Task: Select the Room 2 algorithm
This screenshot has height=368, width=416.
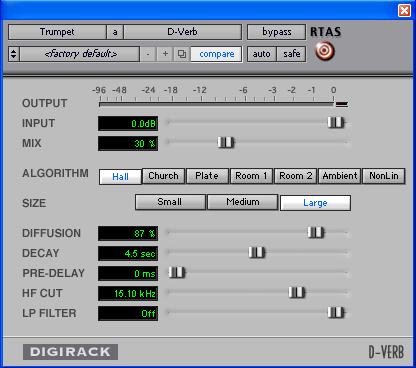Action: coord(296,176)
